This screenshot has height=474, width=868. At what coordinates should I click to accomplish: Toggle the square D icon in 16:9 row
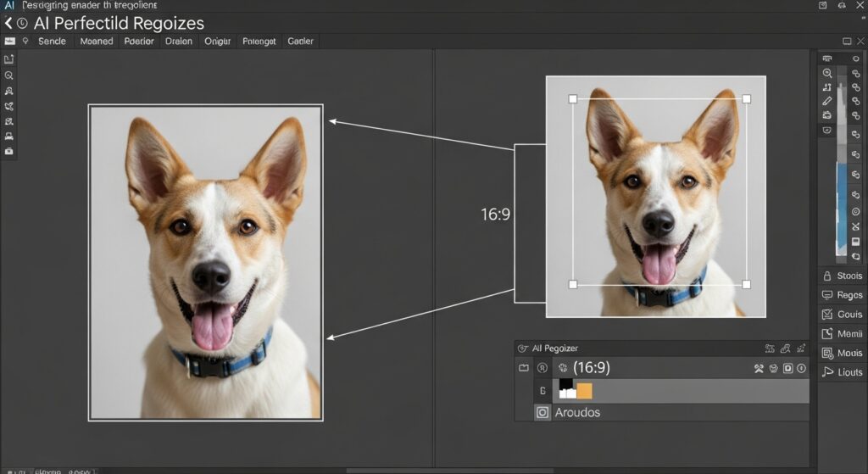(x=787, y=368)
